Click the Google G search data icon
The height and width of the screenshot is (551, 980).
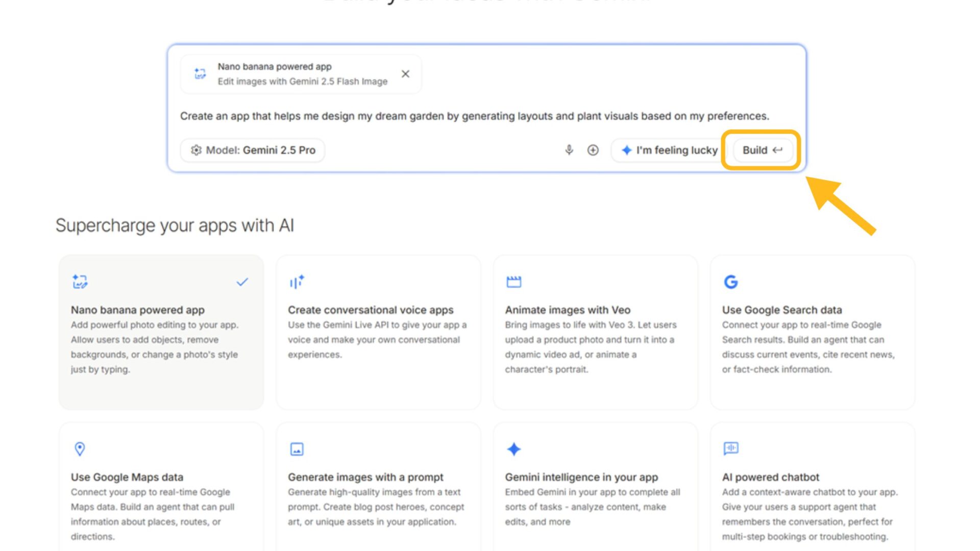point(730,281)
